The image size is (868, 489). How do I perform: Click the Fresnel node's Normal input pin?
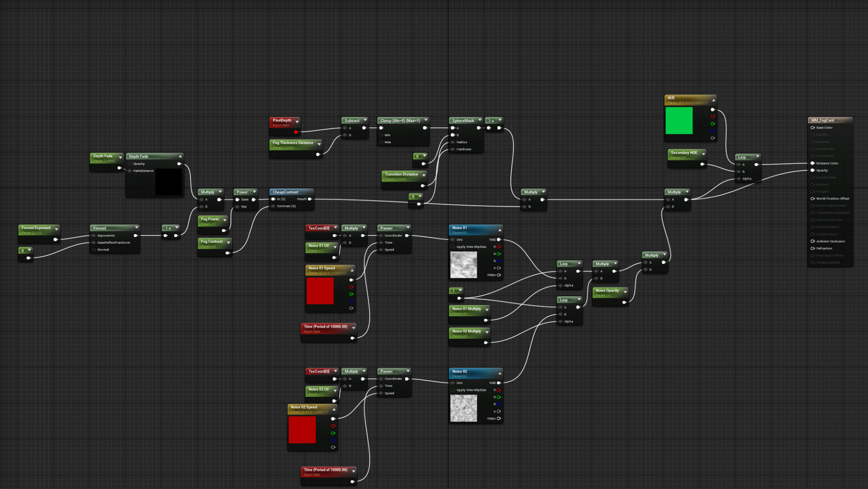tap(94, 250)
